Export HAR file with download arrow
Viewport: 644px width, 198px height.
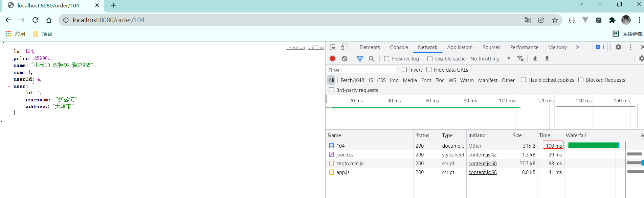point(547,58)
